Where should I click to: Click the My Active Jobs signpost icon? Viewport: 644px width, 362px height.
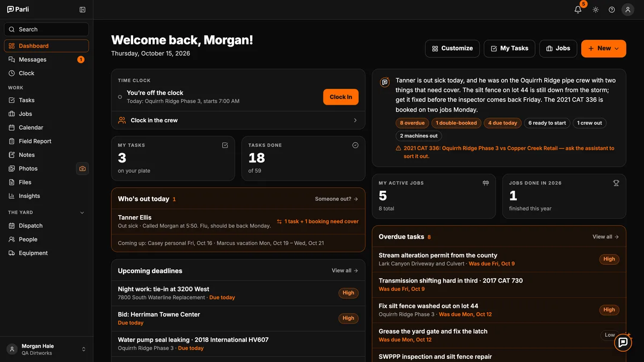coord(486,183)
